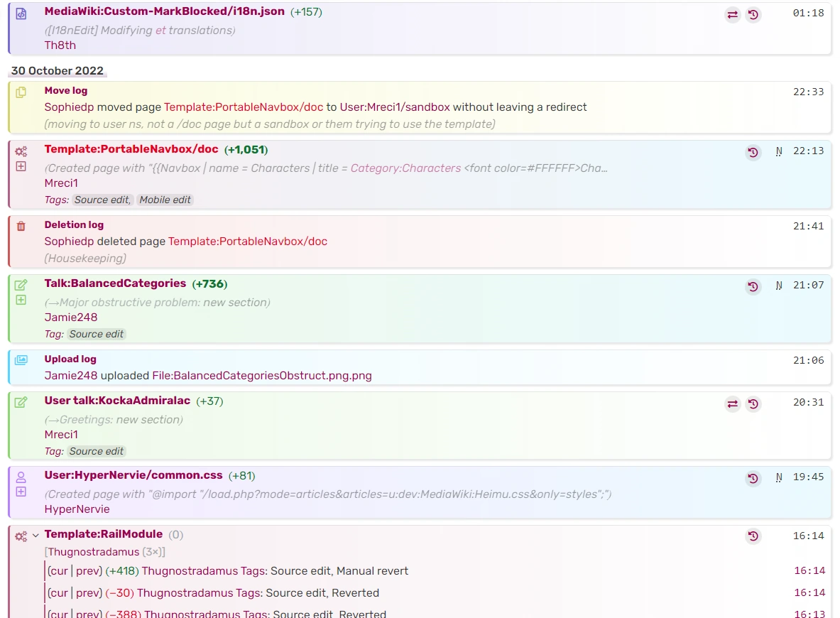Open File:BalancedCategoriesObstruct.png.png
This screenshot has width=840, height=618.
tap(261, 375)
